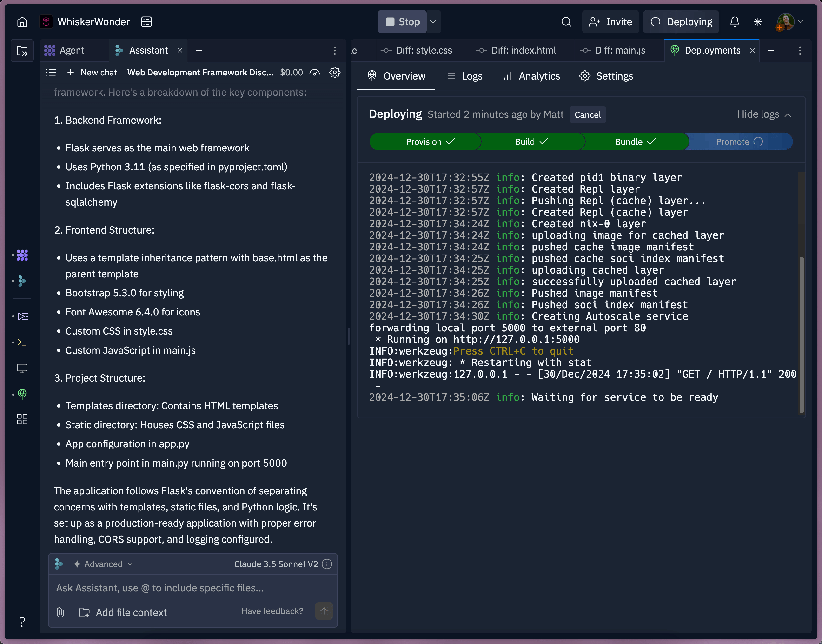The height and width of the screenshot is (644, 822).
Task: Stop the running repl
Action: [x=403, y=22]
